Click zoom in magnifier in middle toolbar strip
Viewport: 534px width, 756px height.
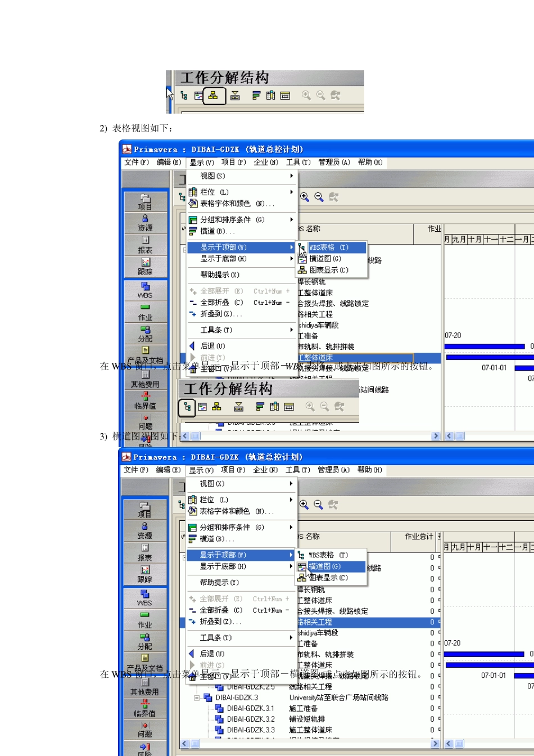[310, 407]
